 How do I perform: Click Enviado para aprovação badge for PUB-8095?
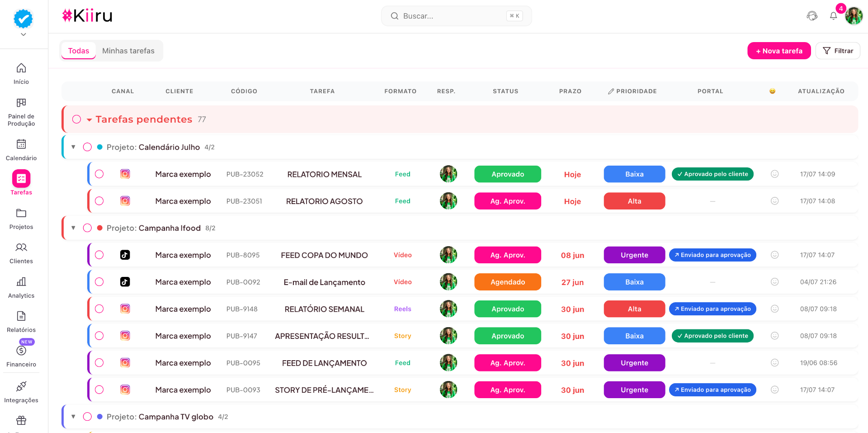coord(712,255)
